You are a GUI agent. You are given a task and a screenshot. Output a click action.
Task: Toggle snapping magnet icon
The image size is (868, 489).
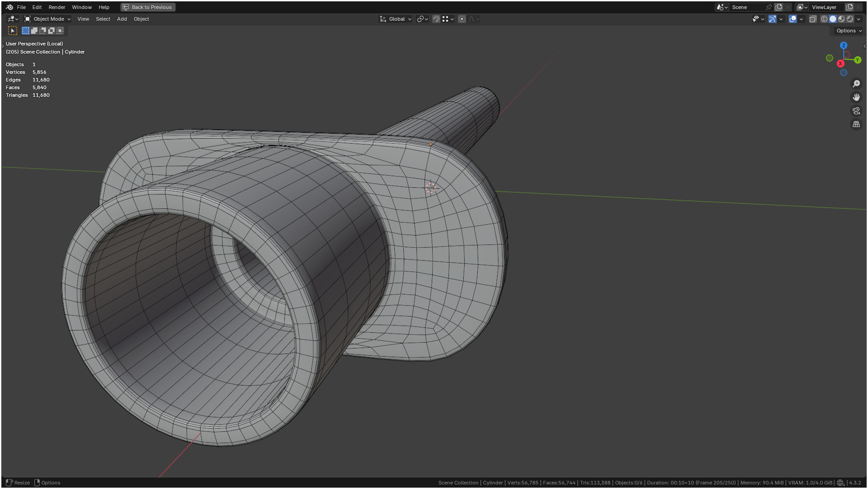tap(436, 19)
